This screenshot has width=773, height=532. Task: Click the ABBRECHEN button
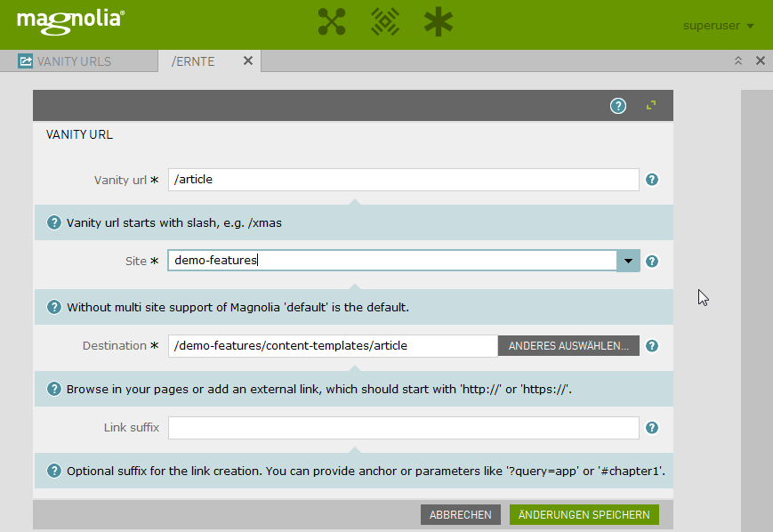[x=461, y=515]
